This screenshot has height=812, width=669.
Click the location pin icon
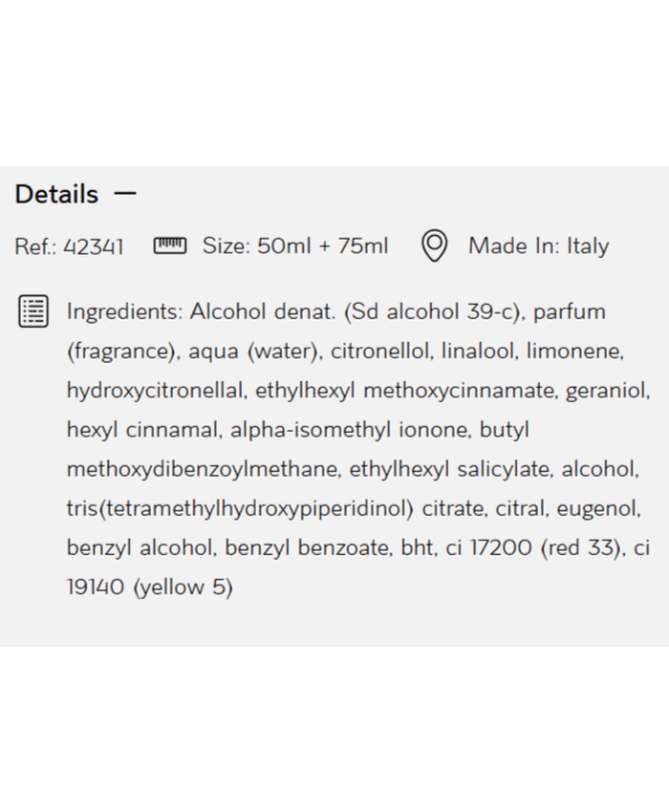[x=435, y=246]
